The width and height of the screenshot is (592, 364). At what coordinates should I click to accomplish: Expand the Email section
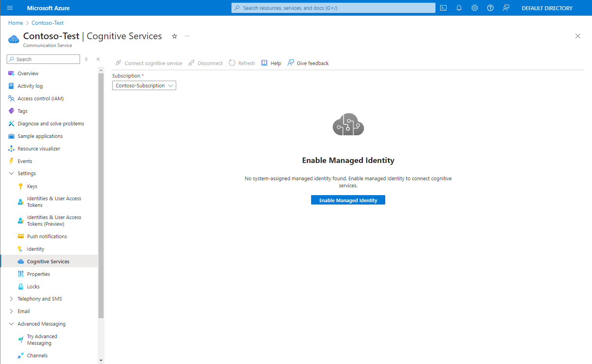(x=11, y=311)
